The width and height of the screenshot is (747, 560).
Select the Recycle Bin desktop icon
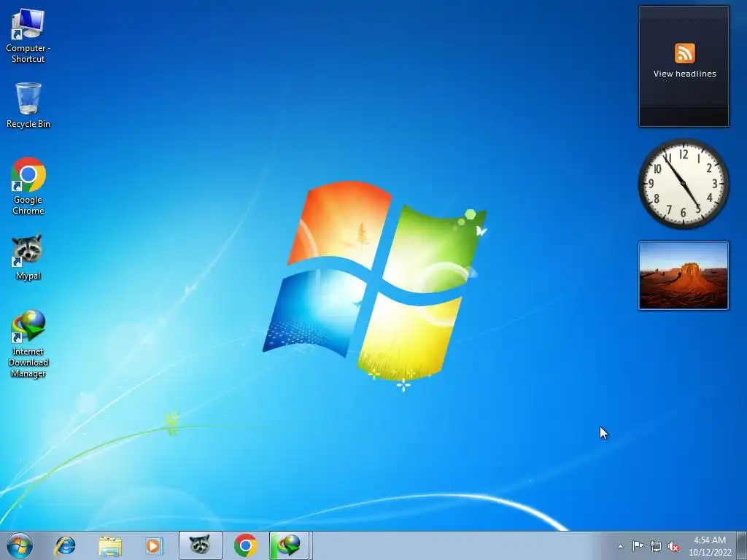28,105
